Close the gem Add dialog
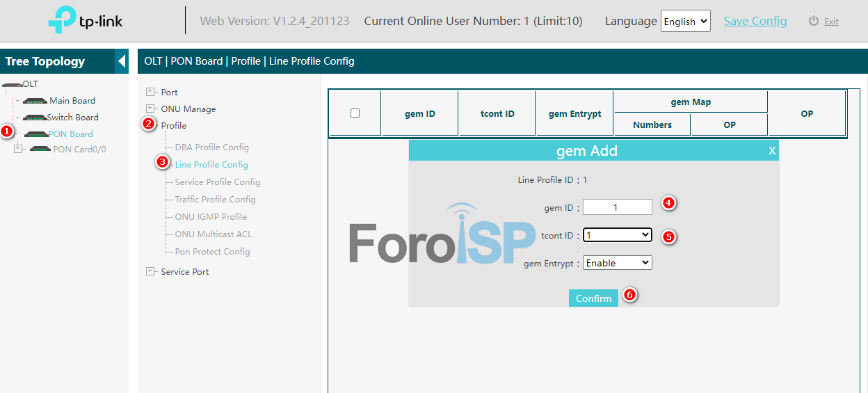The width and height of the screenshot is (868, 393). click(771, 151)
